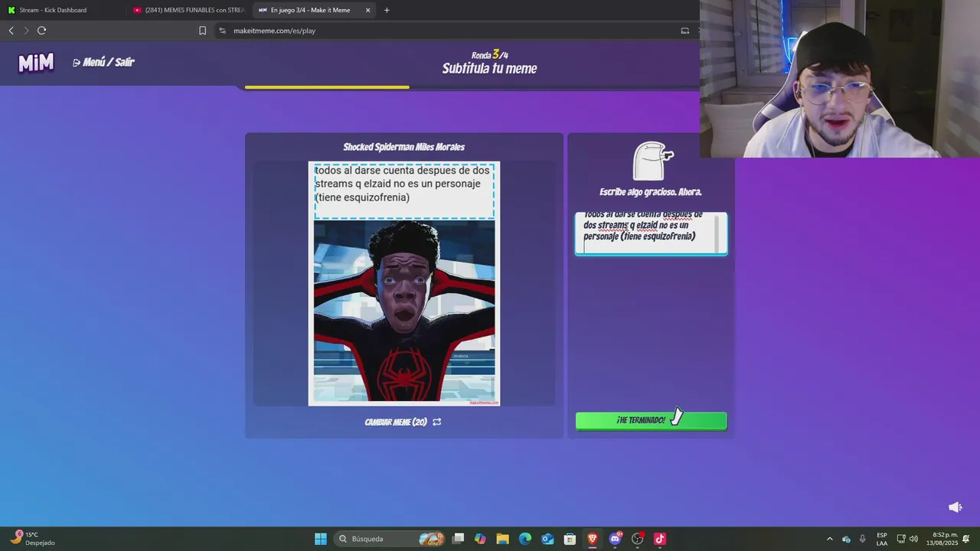This screenshot has height=551, width=980.
Task: Open OBS Studio from the taskbar
Action: tap(637, 539)
